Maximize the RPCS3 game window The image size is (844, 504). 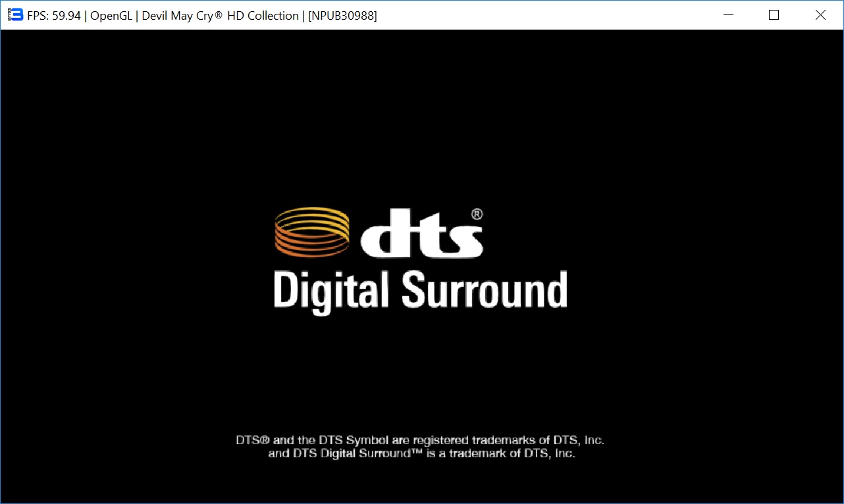pyautogui.click(x=774, y=15)
